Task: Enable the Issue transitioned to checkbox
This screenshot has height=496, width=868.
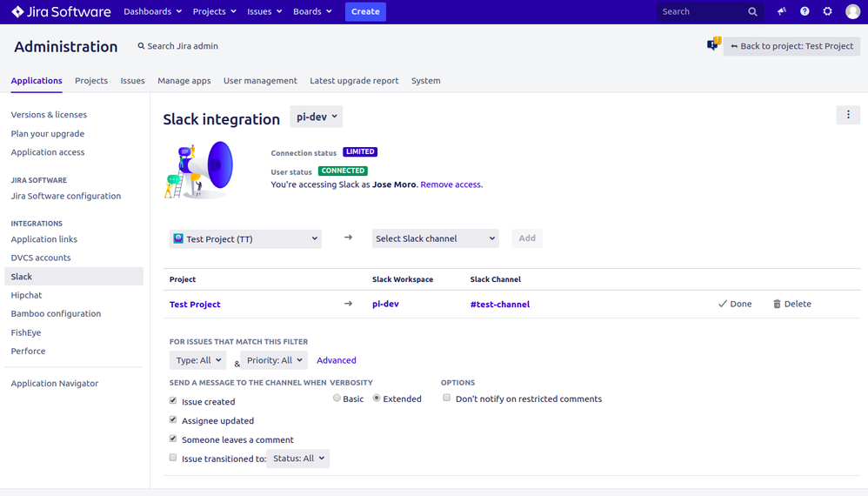Action: [x=173, y=457]
